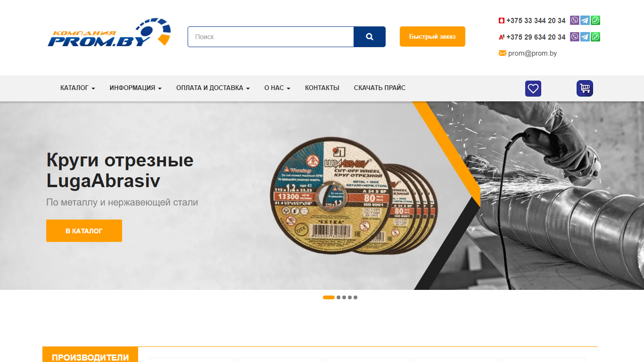This screenshot has height=362, width=644.
Task: Expand the Оплата и доставка dropdown
Action: (x=213, y=88)
